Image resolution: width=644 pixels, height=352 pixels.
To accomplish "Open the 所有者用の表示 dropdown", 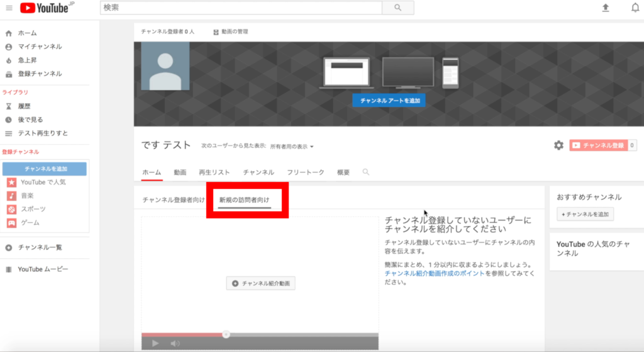I will point(292,146).
